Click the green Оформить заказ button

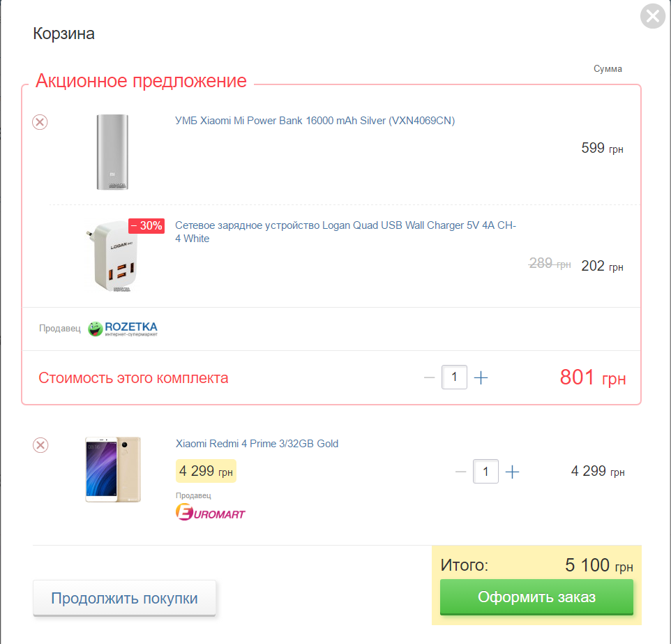(536, 597)
